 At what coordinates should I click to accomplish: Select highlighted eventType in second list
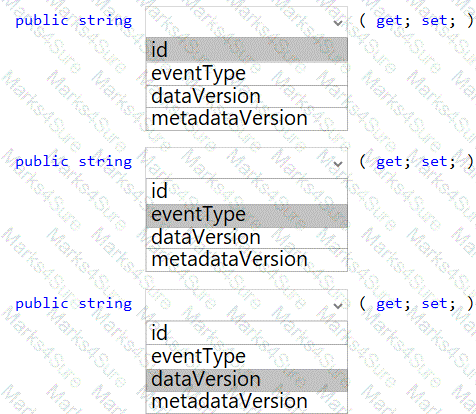tap(247, 215)
